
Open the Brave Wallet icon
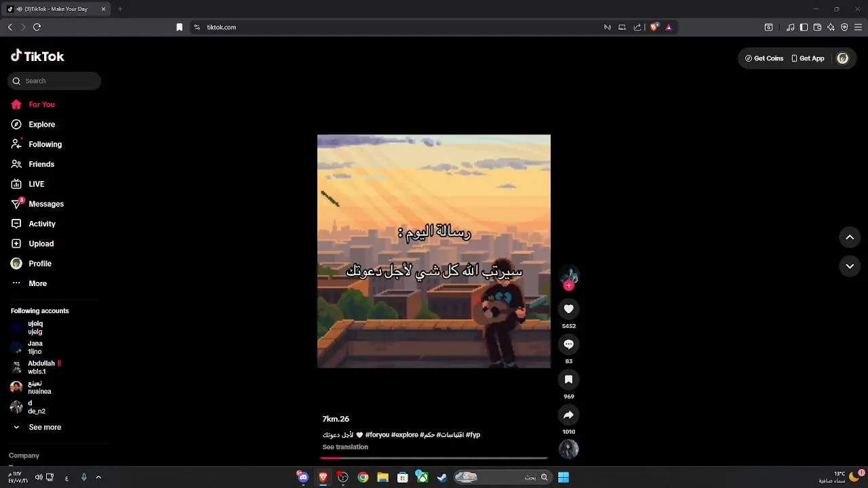(x=817, y=27)
